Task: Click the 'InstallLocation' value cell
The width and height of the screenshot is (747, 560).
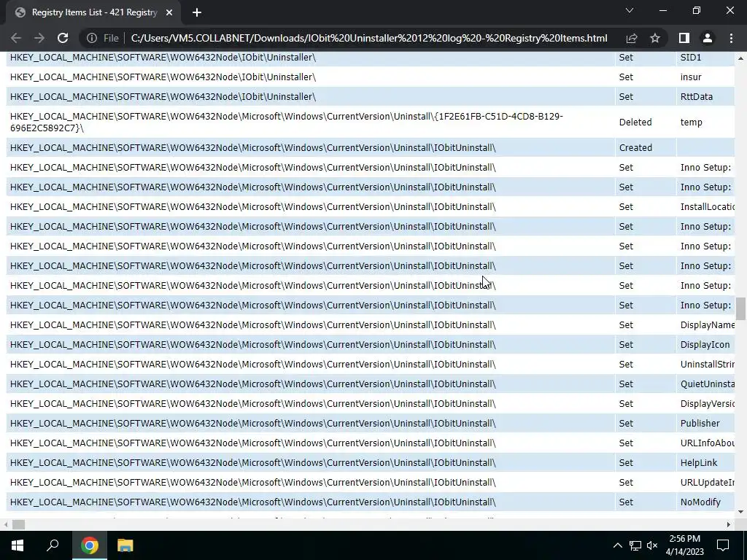Action: click(705, 206)
